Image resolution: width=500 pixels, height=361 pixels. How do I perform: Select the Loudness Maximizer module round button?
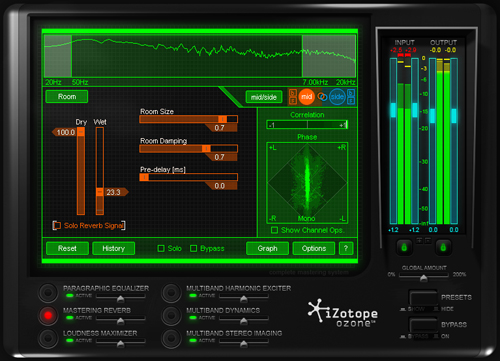[x=48, y=338]
